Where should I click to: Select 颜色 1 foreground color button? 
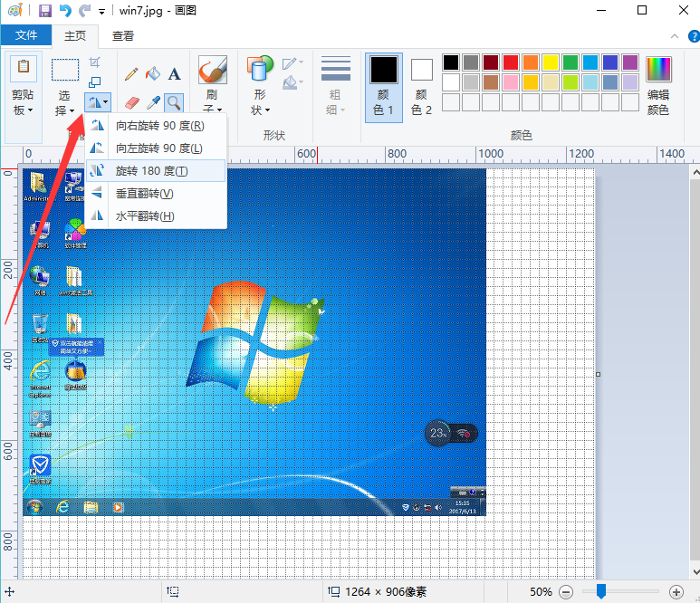point(383,88)
